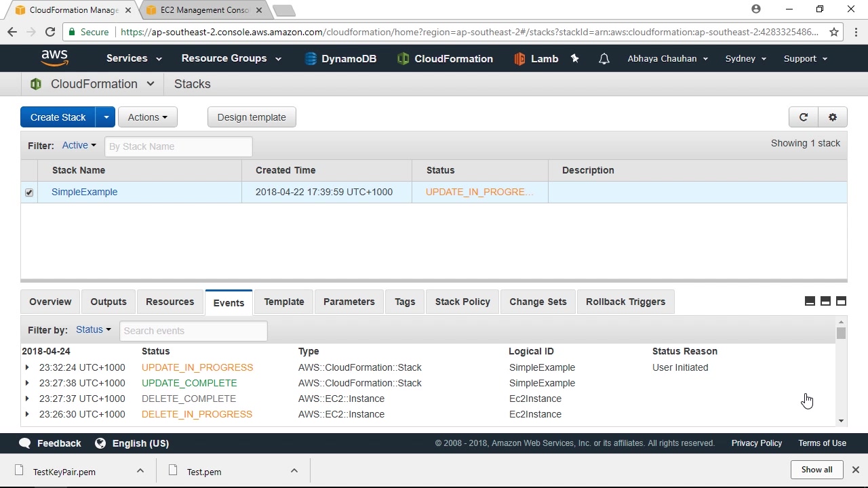This screenshot has height=488, width=868.
Task: Click the Create Stack button
Action: tap(58, 117)
